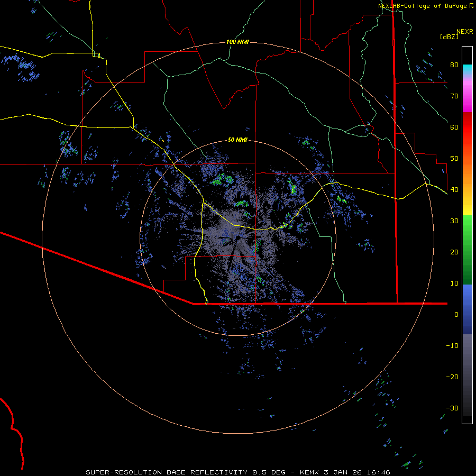Click the 100 NMI range ring label
476x476 pixels.
pyautogui.click(x=237, y=42)
